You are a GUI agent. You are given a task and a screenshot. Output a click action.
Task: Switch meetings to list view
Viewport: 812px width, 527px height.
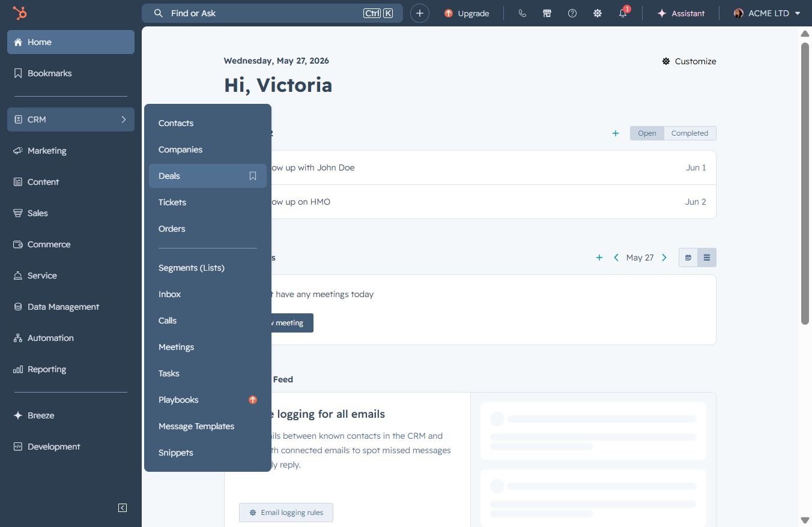707,257
